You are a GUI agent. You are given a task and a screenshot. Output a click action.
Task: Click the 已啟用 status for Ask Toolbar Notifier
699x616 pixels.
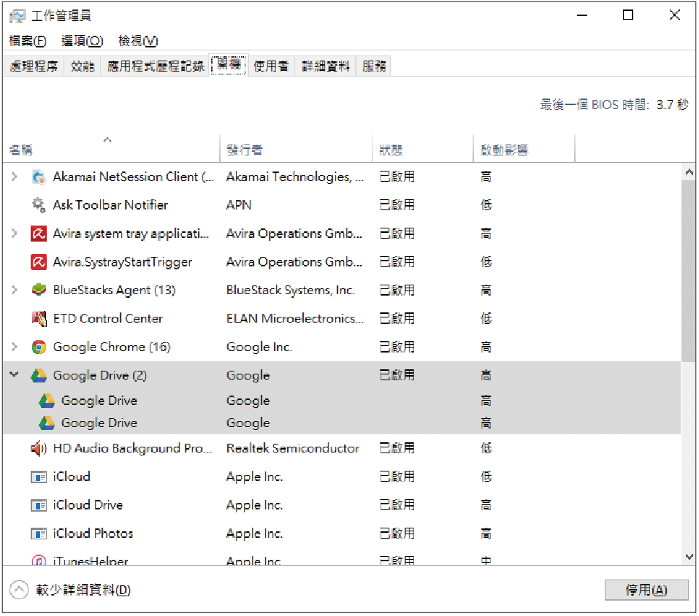[x=397, y=205]
